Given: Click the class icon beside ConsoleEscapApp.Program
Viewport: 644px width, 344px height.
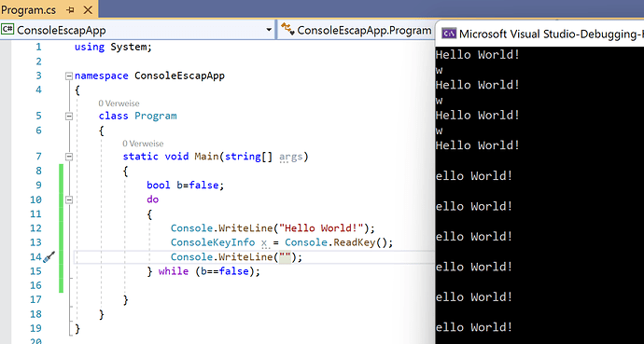Looking at the screenshot, I should click(287, 30).
